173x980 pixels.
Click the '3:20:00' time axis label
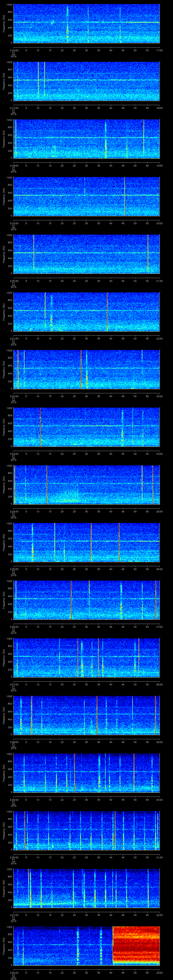(14, 281)
